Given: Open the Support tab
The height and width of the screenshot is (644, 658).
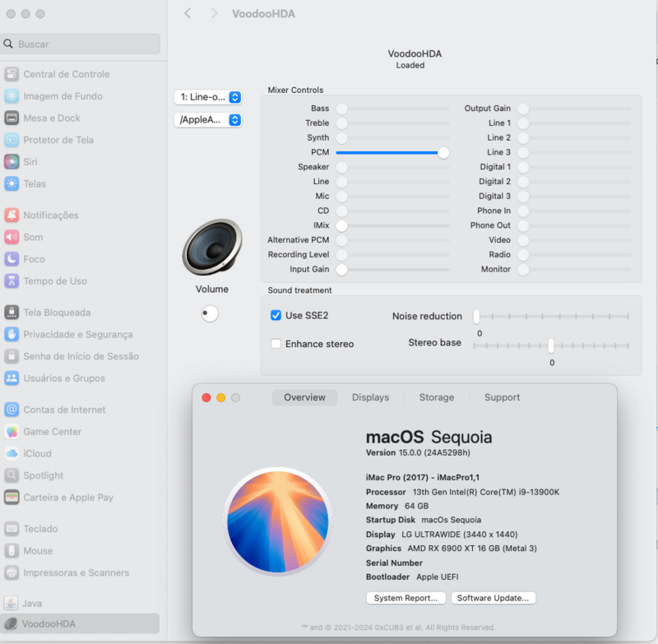Looking at the screenshot, I should 502,397.
